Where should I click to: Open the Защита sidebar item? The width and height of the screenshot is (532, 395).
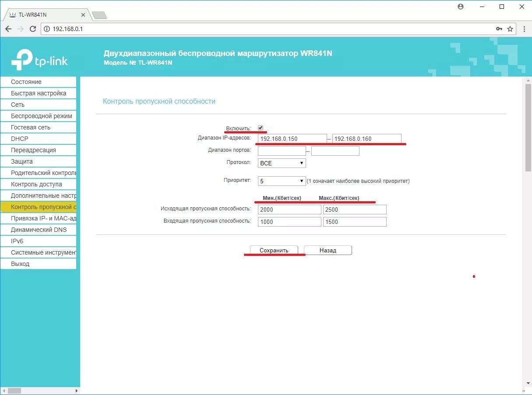tap(38, 161)
